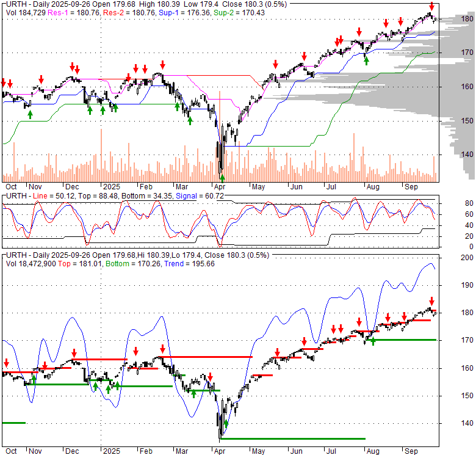Click the 190 price axis label

[467, 285]
